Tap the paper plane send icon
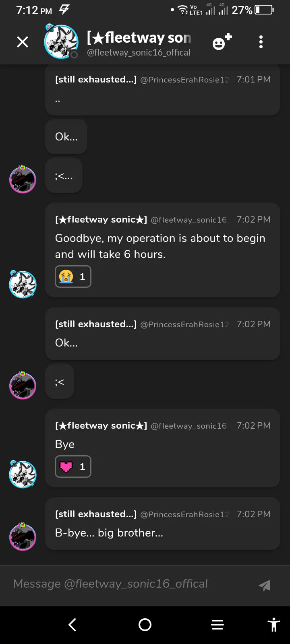Screen dimensions: 290x644 click(x=265, y=585)
